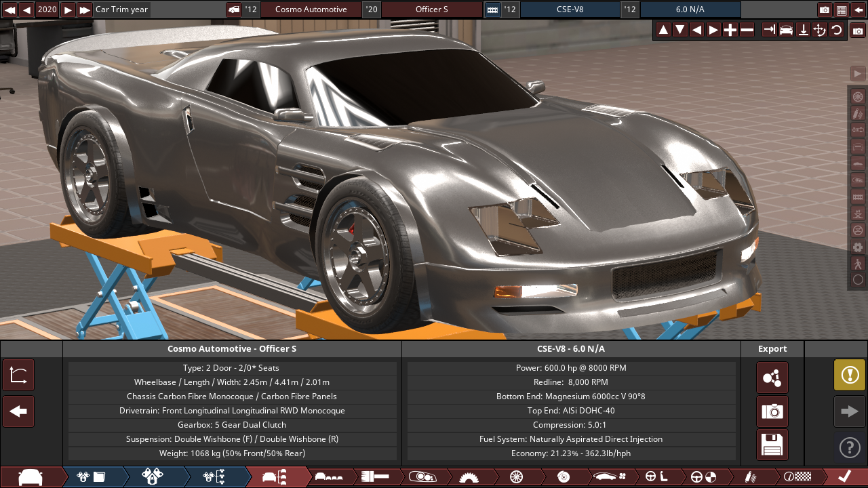Edit the Cosmo Automotive model name field
The height and width of the screenshot is (488, 868).
[x=311, y=9]
